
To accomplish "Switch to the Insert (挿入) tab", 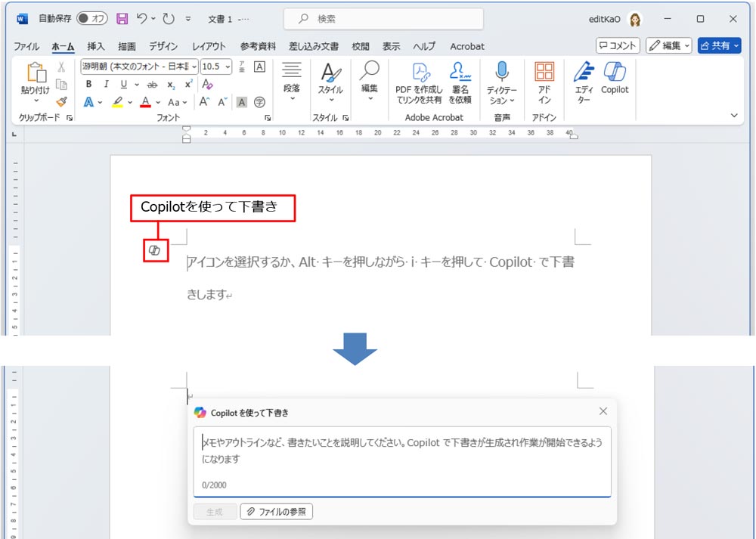I will pos(95,46).
